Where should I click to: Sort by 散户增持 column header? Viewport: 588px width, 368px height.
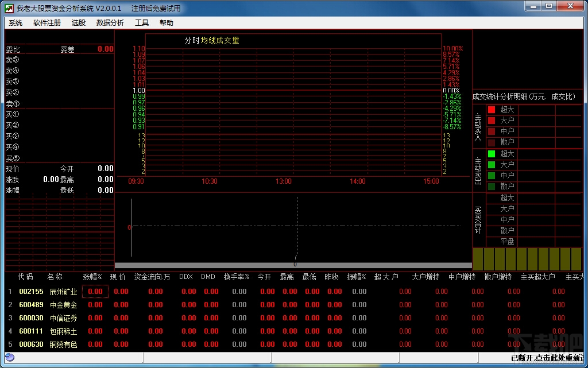click(x=498, y=277)
